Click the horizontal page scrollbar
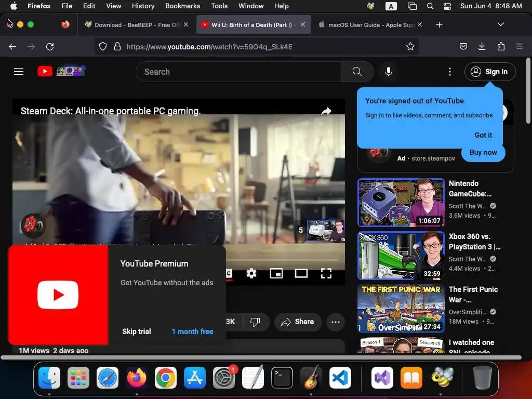Screen dimensions: 532x399 tap(261, 357)
